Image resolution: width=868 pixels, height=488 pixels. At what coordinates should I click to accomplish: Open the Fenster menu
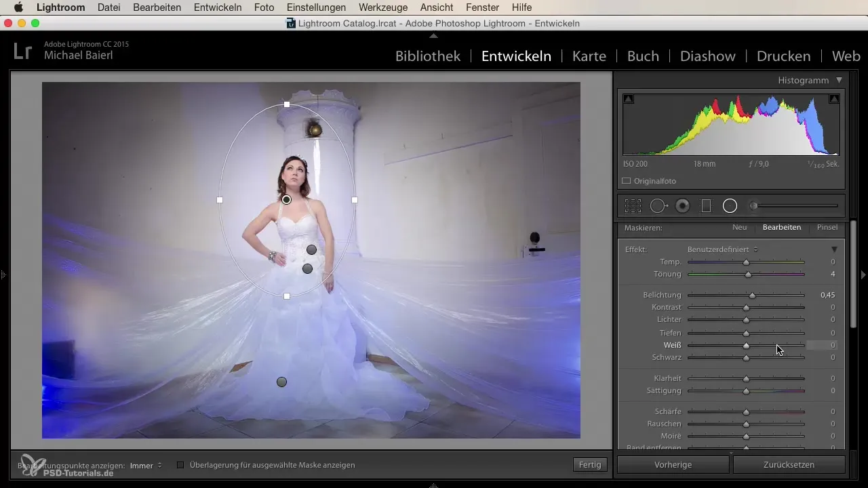pyautogui.click(x=484, y=7)
